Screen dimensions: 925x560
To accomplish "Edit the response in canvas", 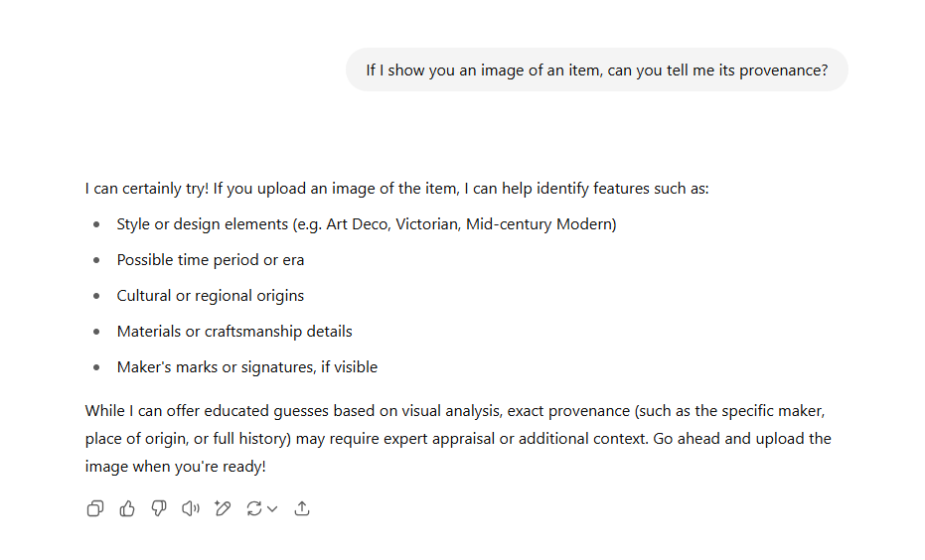I will pyautogui.click(x=223, y=508).
